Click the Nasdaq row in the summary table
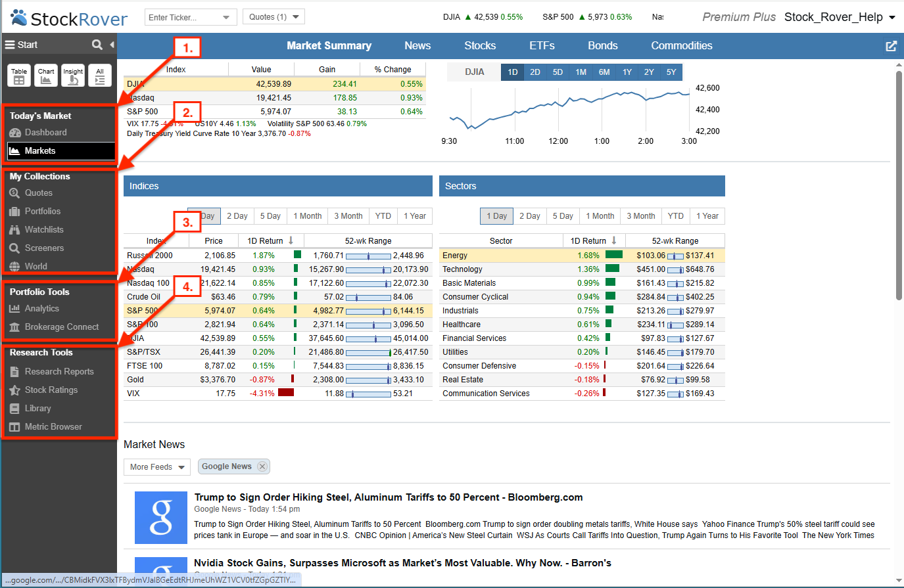This screenshot has width=904, height=588. point(275,98)
